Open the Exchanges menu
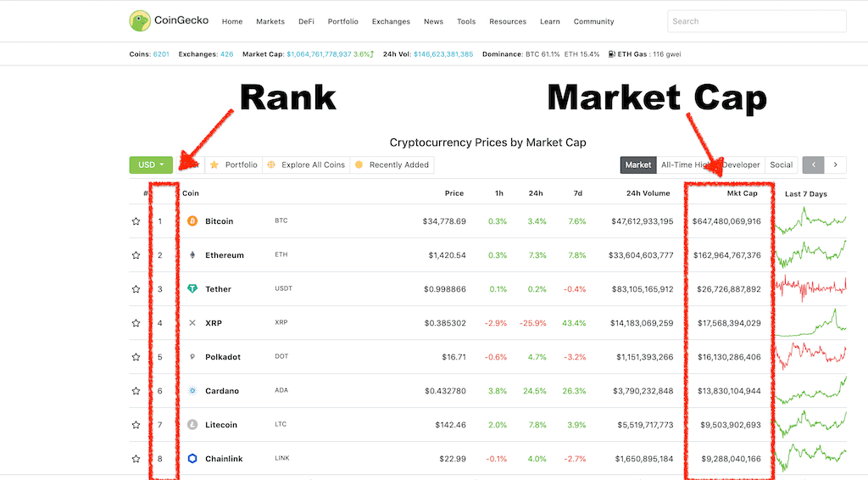 391,21
